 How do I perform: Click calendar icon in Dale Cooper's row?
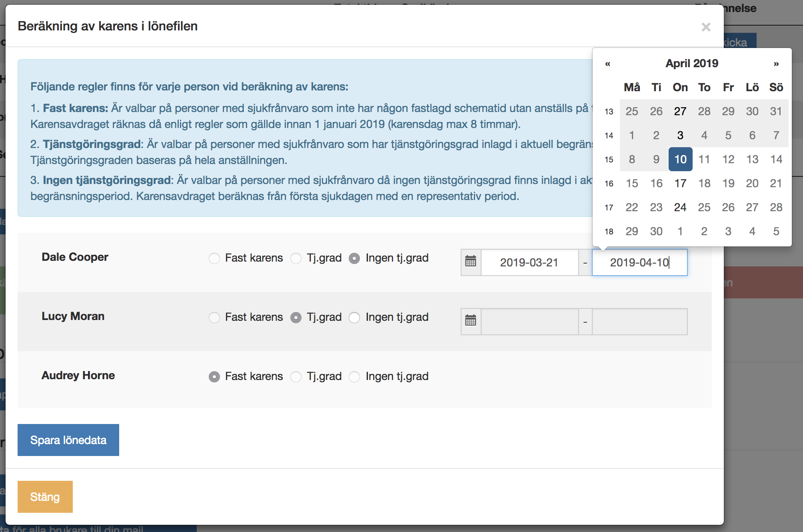[471, 262]
